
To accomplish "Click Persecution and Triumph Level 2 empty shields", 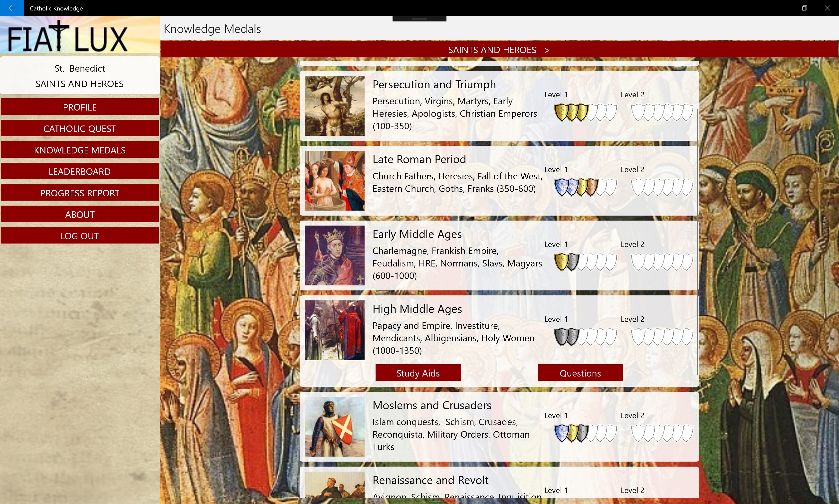I will [662, 113].
